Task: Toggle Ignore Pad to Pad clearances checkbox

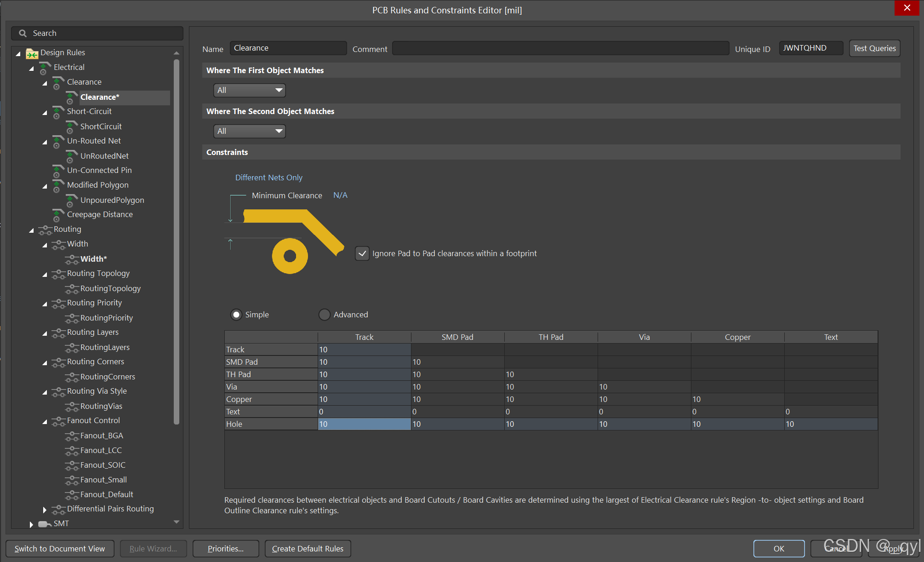Action: click(x=362, y=253)
